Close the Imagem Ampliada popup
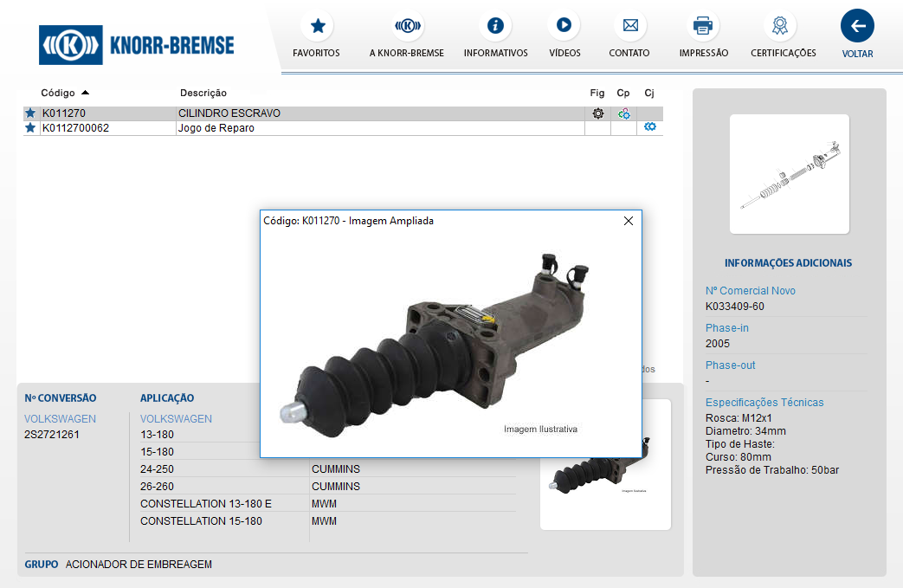903x588 pixels. point(629,221)
